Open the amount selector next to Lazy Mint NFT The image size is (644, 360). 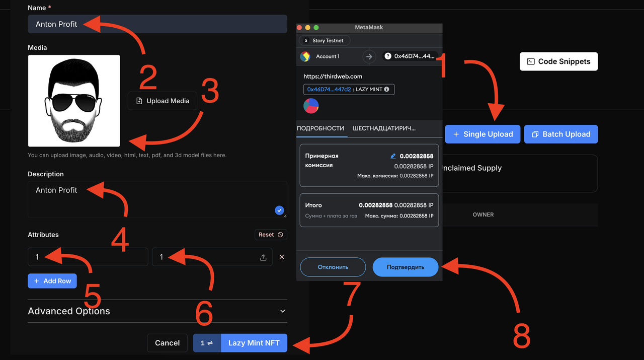(207, 343)
